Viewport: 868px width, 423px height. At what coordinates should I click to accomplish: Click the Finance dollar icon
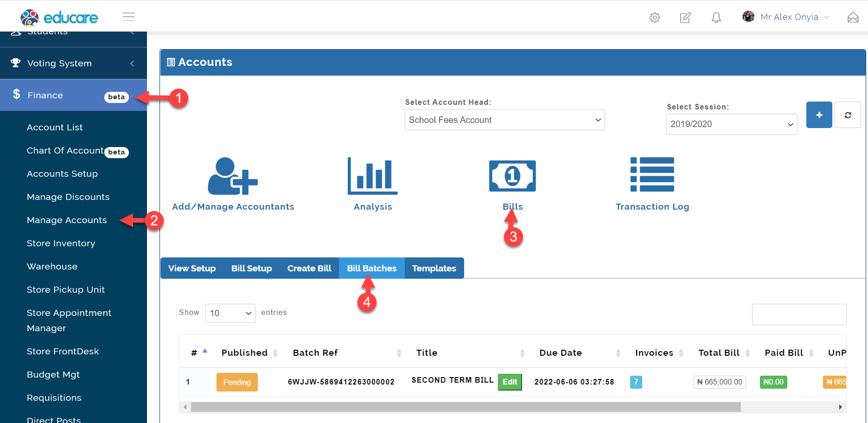tap(17, 95)
